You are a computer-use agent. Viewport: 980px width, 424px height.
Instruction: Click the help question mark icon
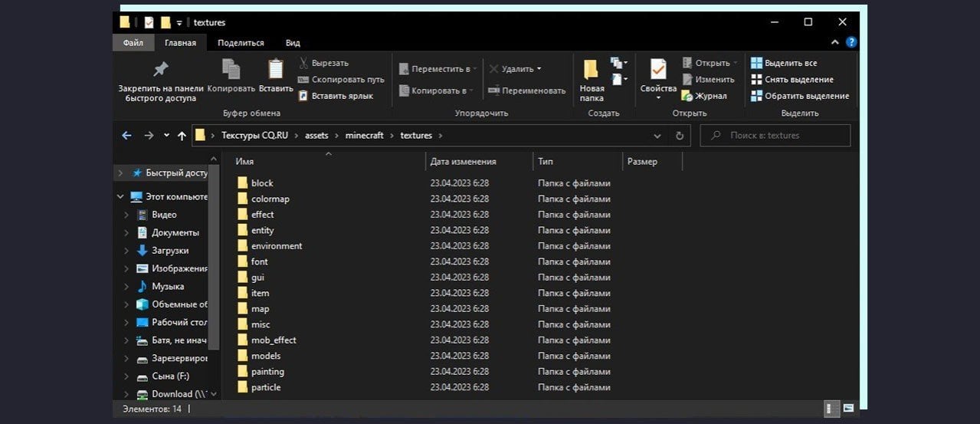click(851, 42)
